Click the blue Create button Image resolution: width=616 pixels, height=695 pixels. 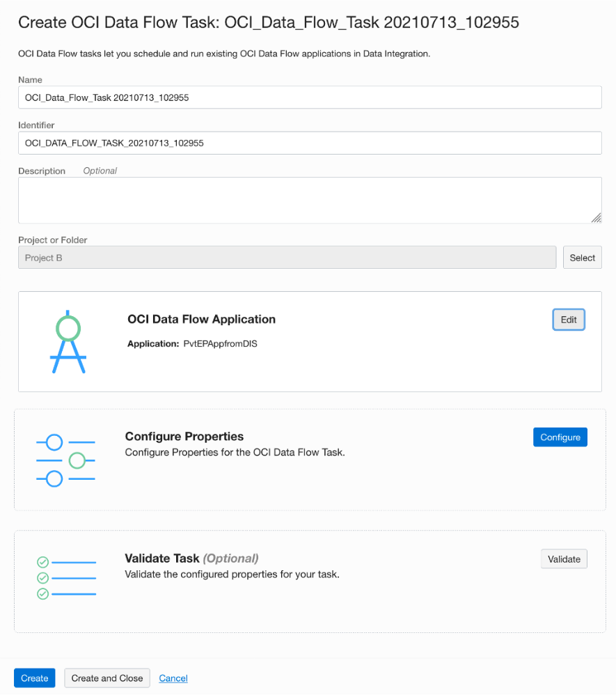(x=35, y=678)
